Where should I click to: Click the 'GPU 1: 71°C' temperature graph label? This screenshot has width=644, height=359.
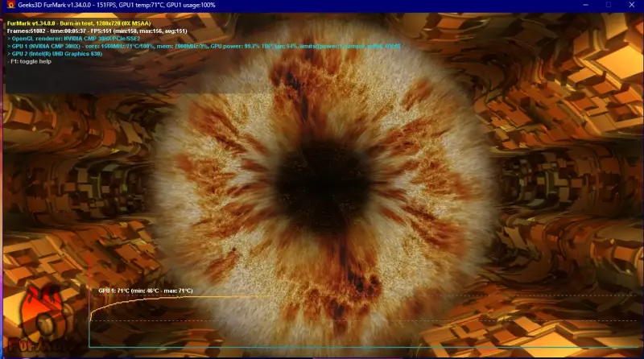145,291
